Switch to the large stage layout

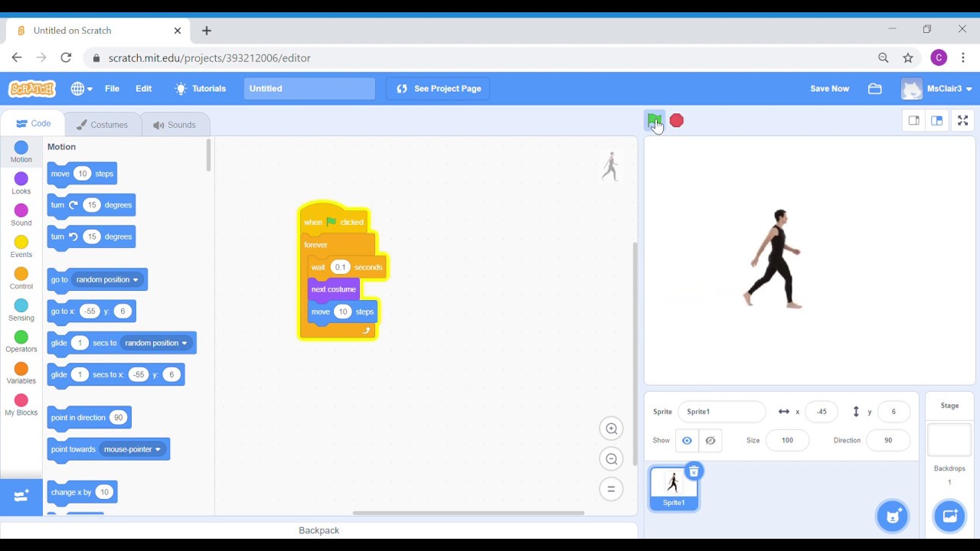tap(936, 120)
